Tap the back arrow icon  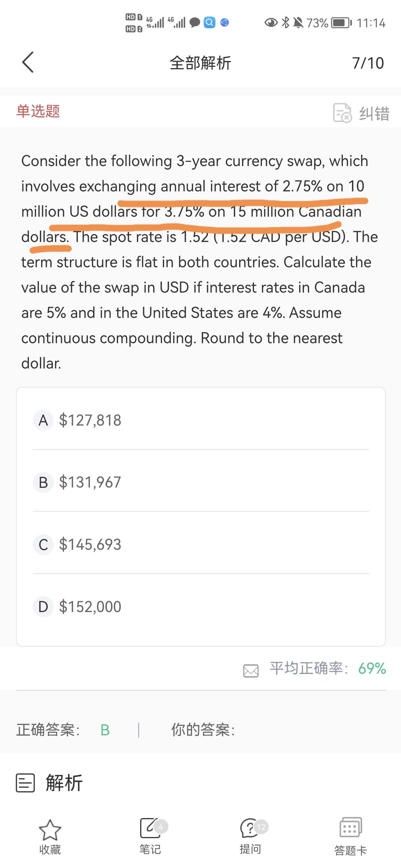(x=28, y=62)
